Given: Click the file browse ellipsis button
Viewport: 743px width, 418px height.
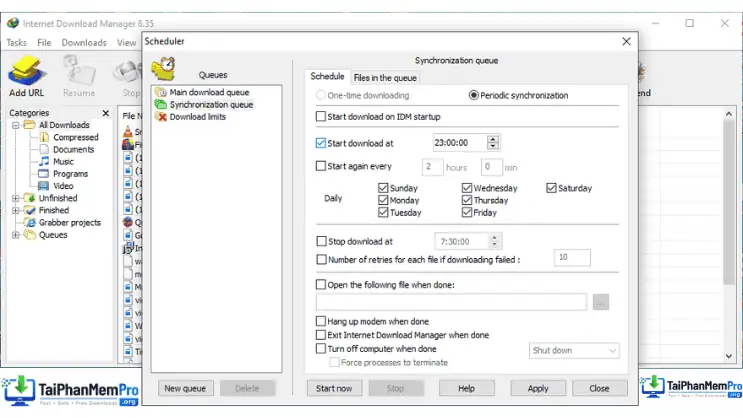Looking at the screenshot, I should tap(600, 302).
